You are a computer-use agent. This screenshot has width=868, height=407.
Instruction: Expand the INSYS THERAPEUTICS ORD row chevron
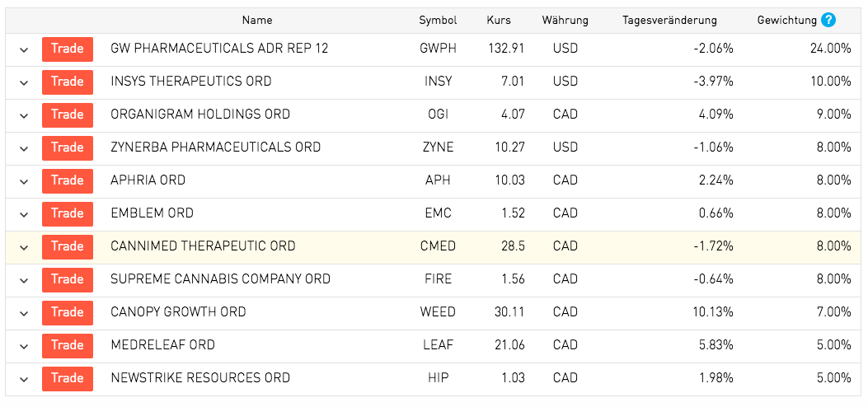coord(24,83)
